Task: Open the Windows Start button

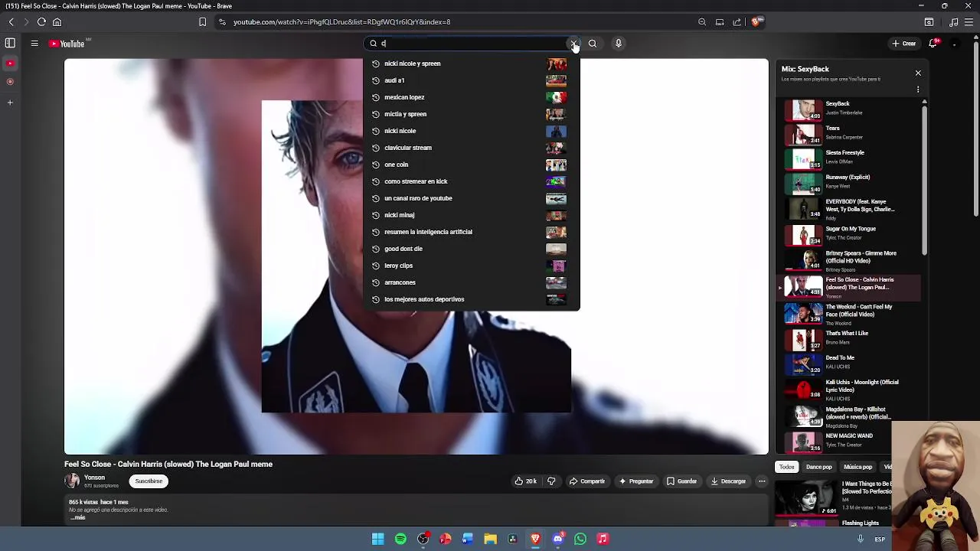Action: click(377, 539)
